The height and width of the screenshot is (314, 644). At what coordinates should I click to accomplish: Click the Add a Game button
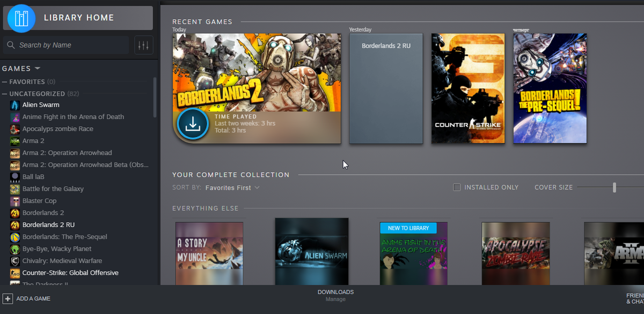27,298
